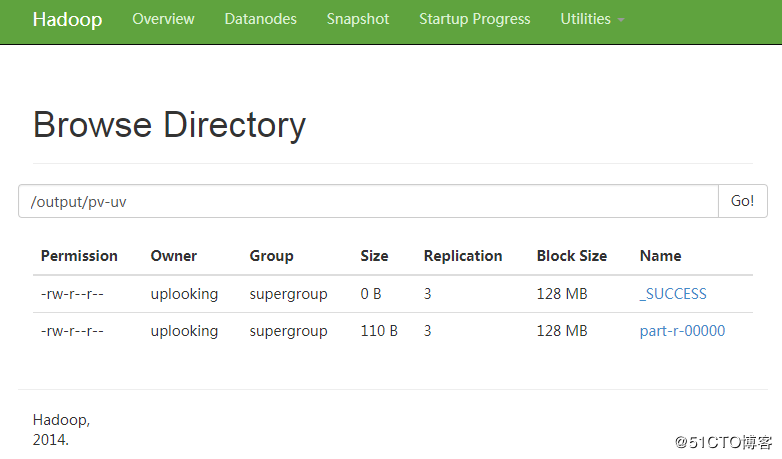Open the Overview tab
Image resolution: width=782 pixels, height=459 pixels.
pyautogui.click(x=163, y=19)
